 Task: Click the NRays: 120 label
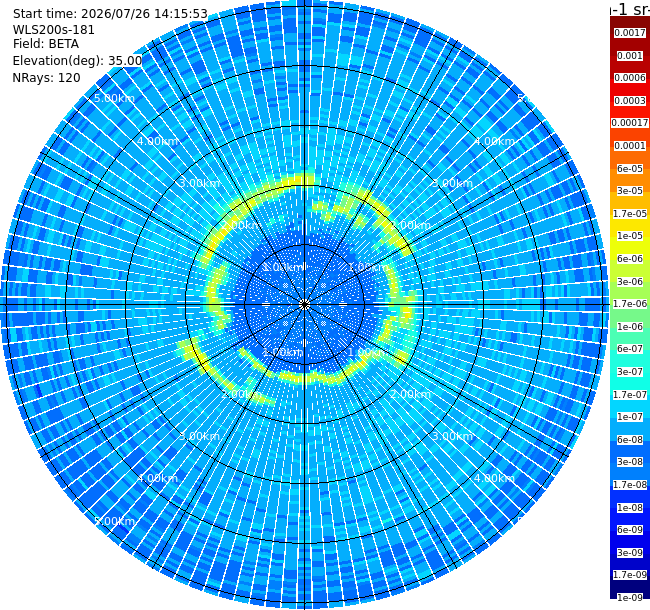[46, 78]
